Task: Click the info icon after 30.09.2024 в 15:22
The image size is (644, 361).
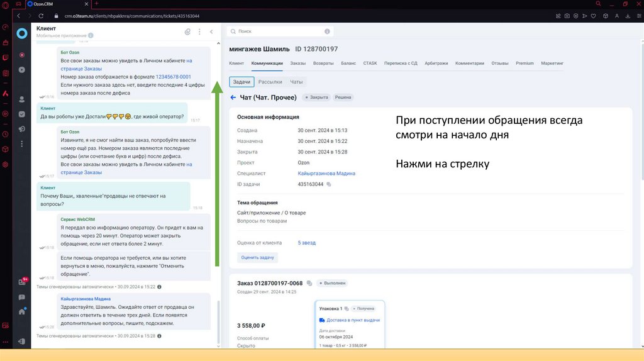Action: pos(159,287)
